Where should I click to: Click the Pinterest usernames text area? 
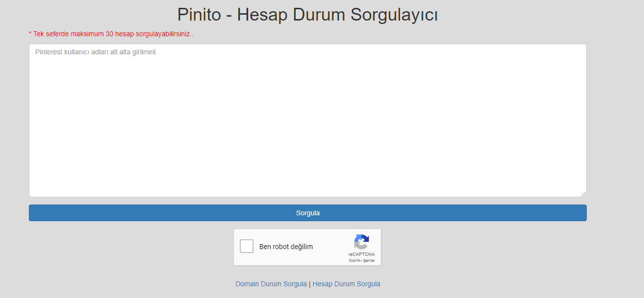click(307, 120)
